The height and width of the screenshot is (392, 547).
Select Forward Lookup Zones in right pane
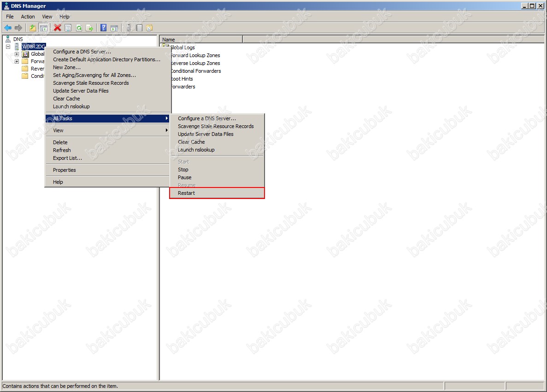(195, 55)
